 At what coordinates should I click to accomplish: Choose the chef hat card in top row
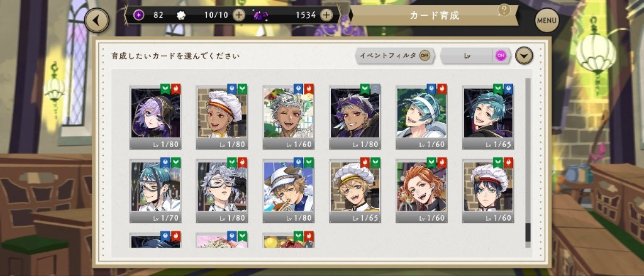click(x=222, y=118)
